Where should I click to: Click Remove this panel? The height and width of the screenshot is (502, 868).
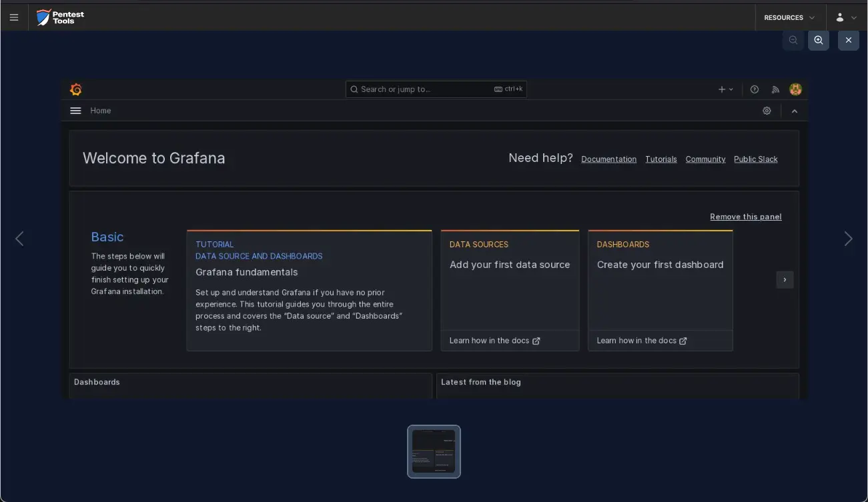(746, 217)
